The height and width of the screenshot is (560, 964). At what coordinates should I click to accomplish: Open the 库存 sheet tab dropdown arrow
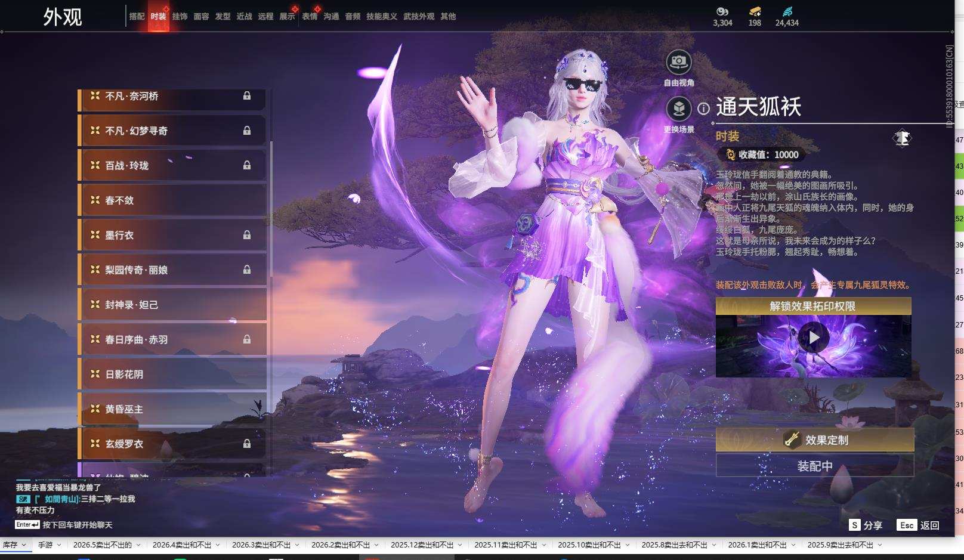tap(24, 545)
